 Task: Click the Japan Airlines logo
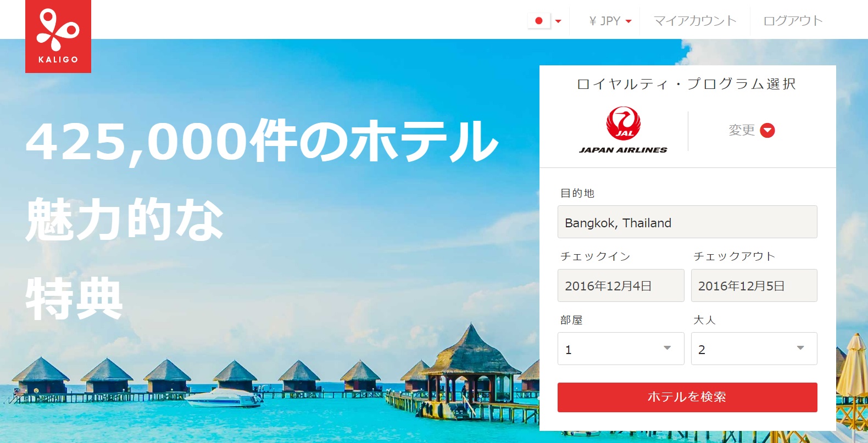623,130
